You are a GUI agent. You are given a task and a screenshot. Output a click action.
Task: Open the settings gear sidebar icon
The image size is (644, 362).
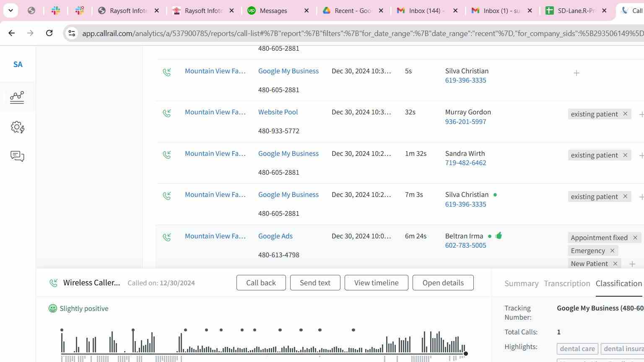click(18, 127)
